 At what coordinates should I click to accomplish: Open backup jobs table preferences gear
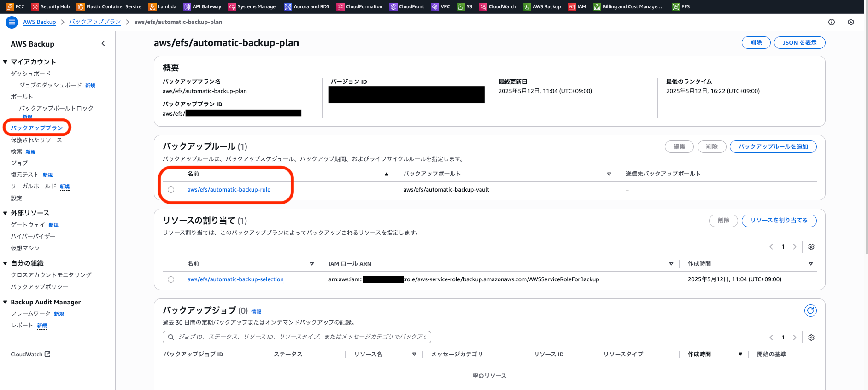pyautogui.click(x=811, y=338)
